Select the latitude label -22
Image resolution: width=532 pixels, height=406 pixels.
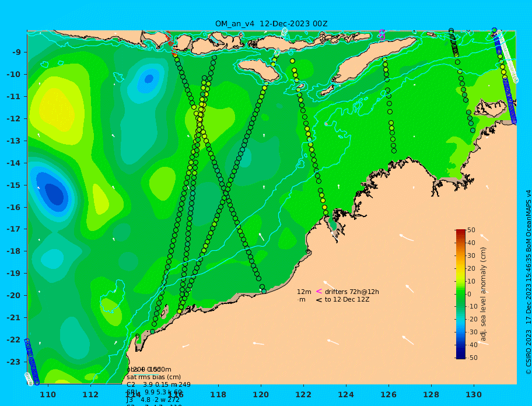[13, 340]
